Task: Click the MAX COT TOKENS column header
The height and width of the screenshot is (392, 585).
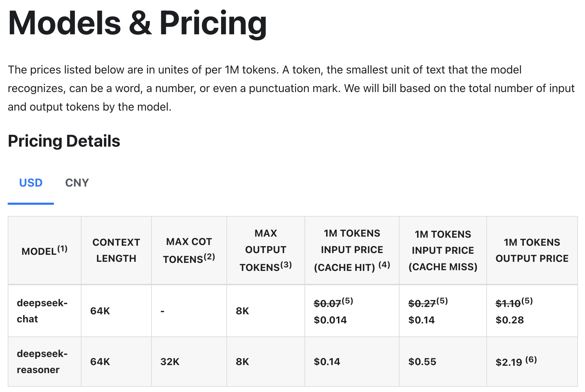Action: click(x=189, y=251)
